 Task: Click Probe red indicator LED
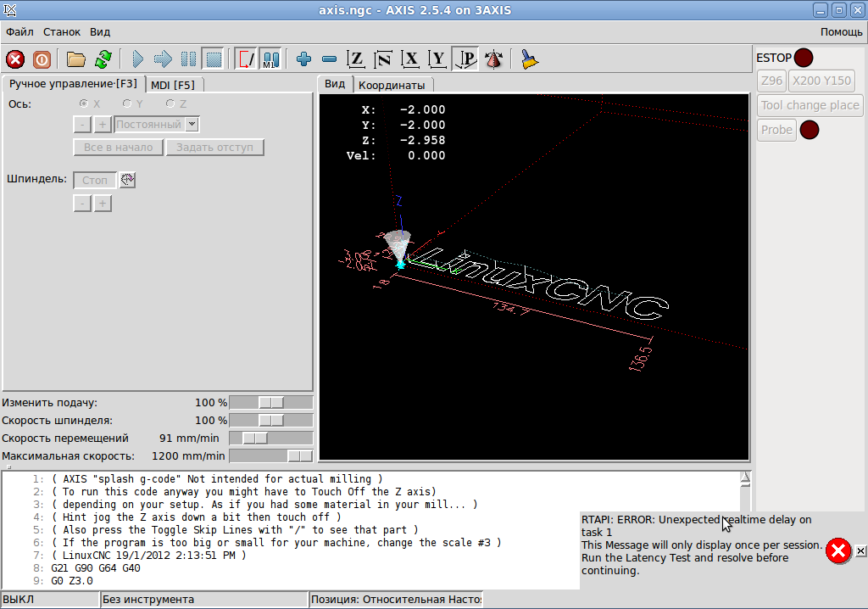point(810,130)
